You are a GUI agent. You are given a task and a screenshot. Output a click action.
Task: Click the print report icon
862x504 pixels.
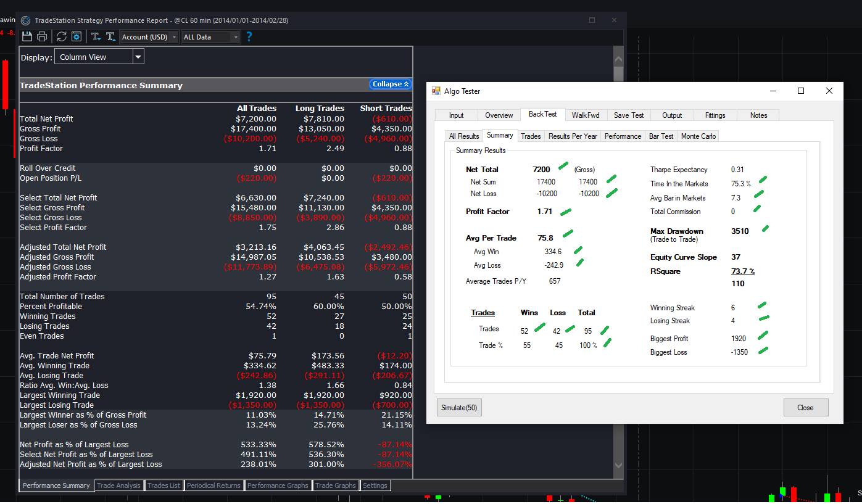pos(42,37)
